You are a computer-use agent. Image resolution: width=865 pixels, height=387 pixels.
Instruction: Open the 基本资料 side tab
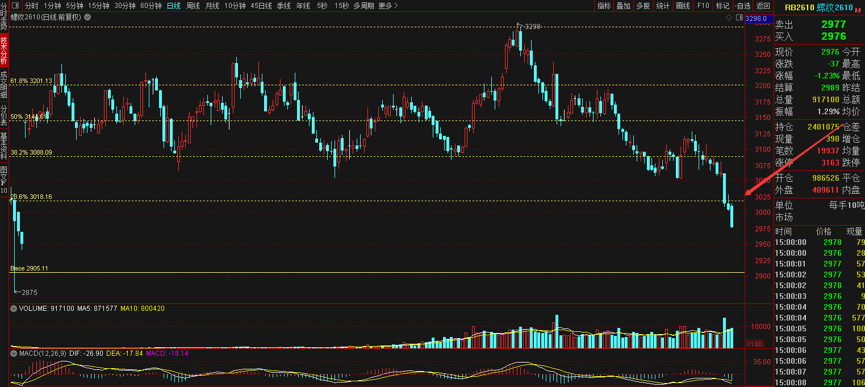tap(4, 145)
